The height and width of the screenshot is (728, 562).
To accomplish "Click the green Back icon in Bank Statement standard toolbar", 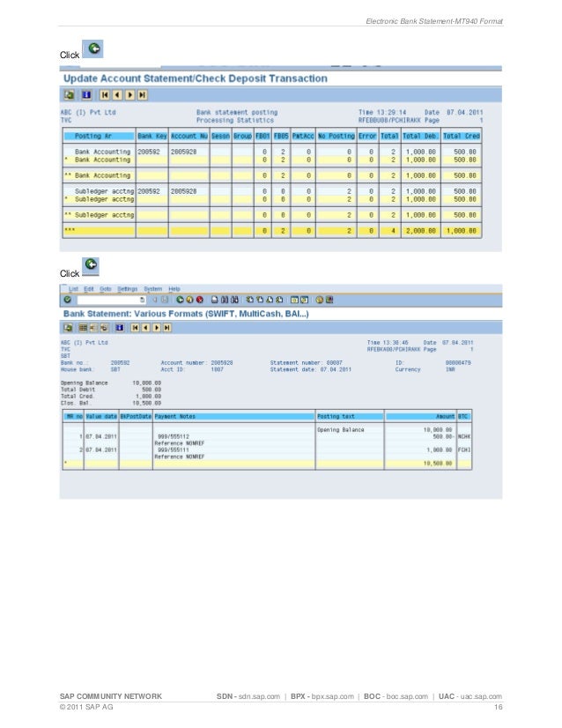I will tap(180, 300).
